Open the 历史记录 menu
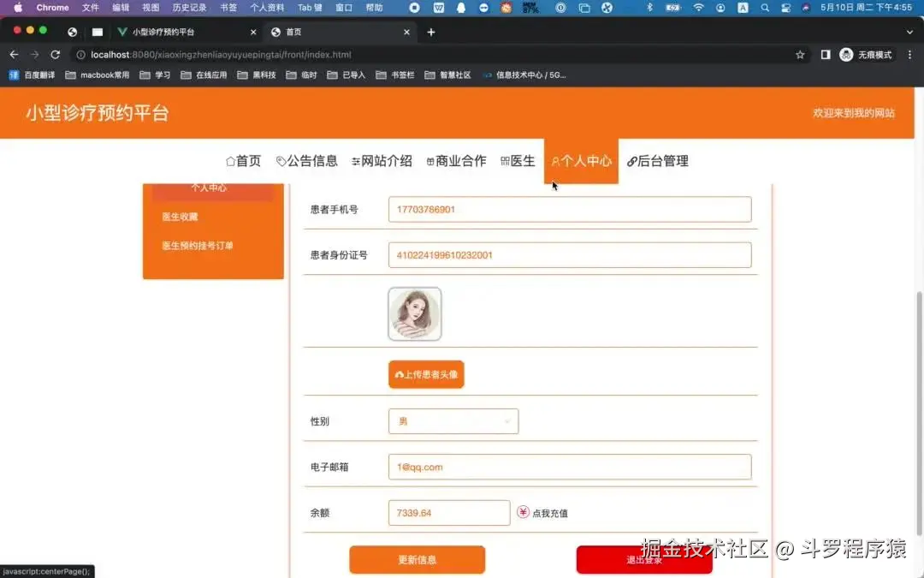Viewport: 924px width, 578px height. [189, 8]
